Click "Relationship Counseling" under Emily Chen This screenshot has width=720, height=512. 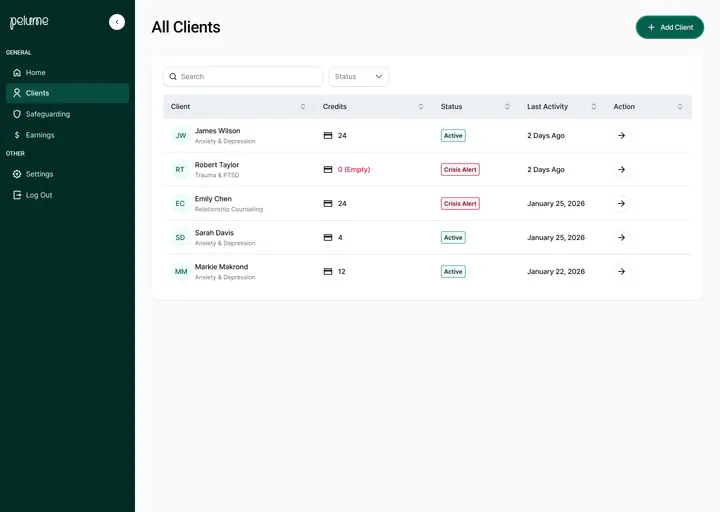tap(229, 209)
